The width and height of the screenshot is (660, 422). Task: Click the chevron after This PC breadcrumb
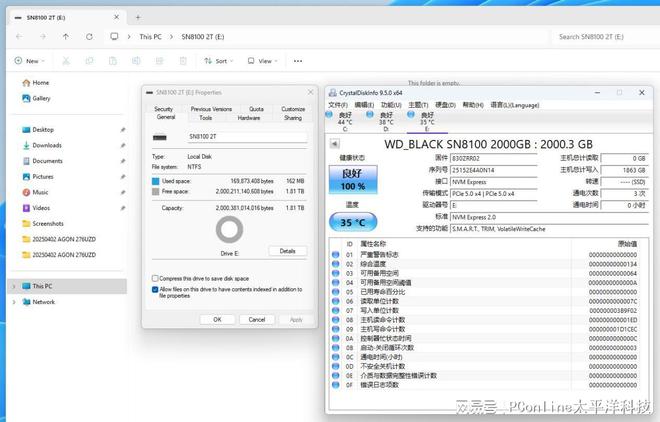click(x=171, y=37)
